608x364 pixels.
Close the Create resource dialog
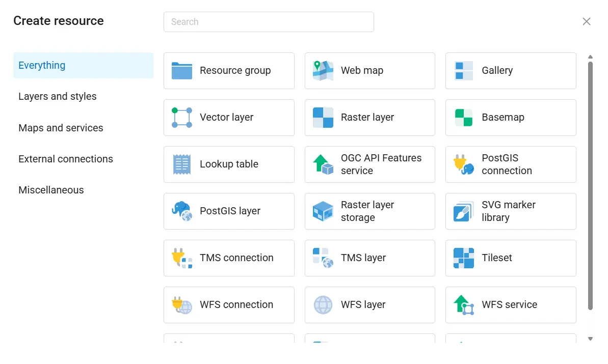[586, 22]
